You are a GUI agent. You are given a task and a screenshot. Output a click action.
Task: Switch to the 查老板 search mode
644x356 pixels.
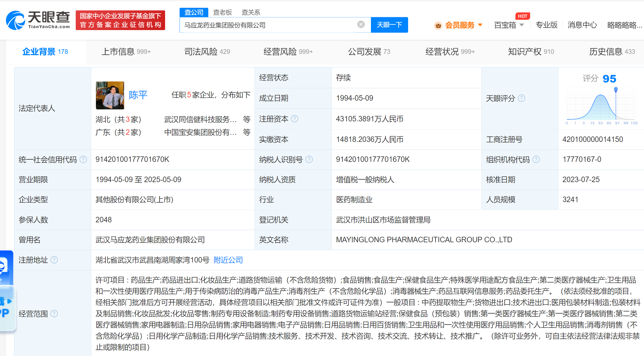tap(222, 12)
